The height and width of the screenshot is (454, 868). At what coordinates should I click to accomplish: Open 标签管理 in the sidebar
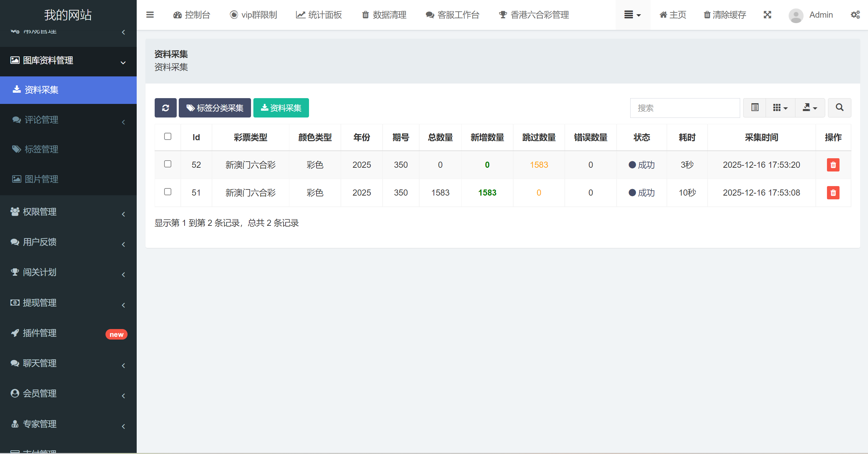tap(41, 149)
